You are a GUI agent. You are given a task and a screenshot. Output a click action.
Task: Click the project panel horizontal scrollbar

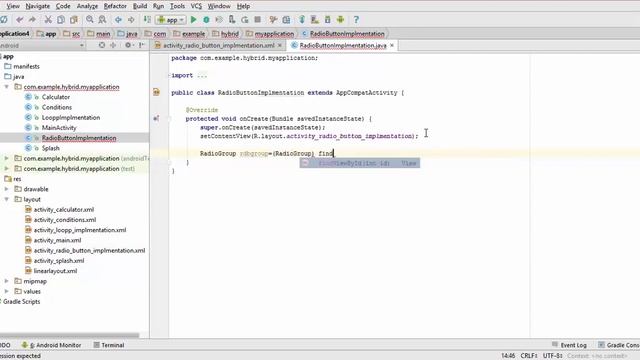coord(69,336)
